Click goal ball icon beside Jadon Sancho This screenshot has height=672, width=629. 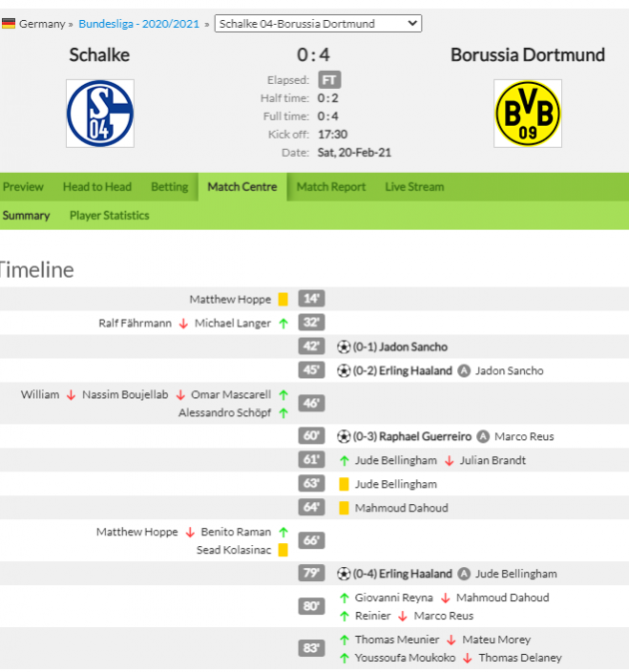coord(344,347)
